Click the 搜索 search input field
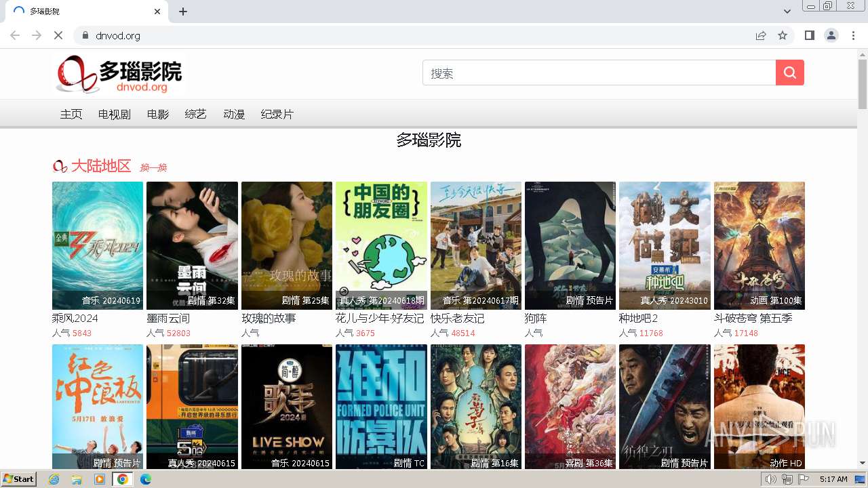This screenshot has width=868, height=488. tap(599, 73)
